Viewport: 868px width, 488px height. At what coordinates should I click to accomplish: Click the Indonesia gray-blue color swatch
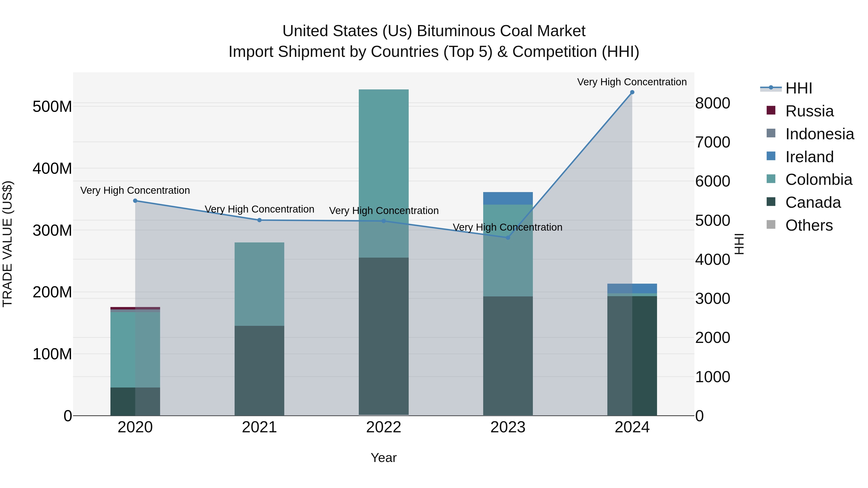(x=771, y=133)
